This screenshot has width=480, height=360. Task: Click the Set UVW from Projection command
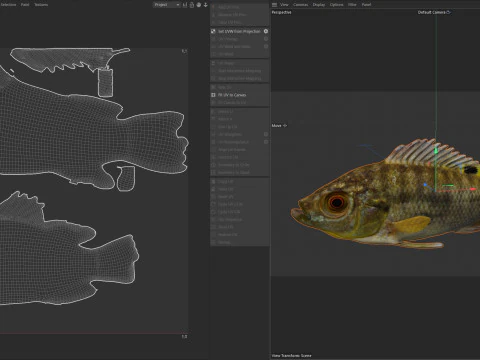click(239, 31)
